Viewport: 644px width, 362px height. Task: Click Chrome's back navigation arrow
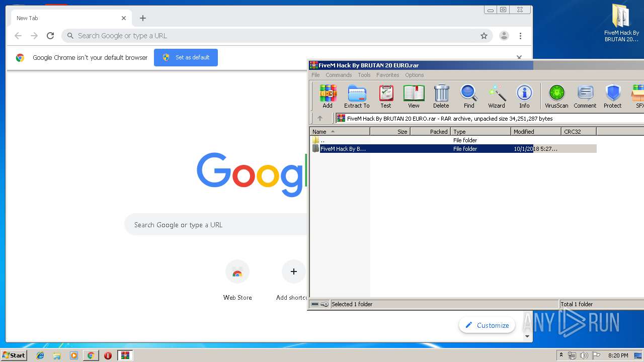click(x=18, y=36)
